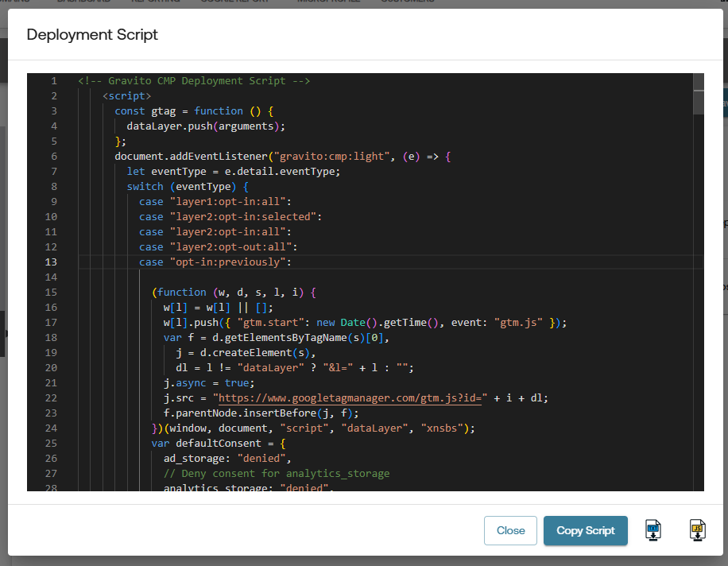Click the switch (eventType) line

point(188,187)
